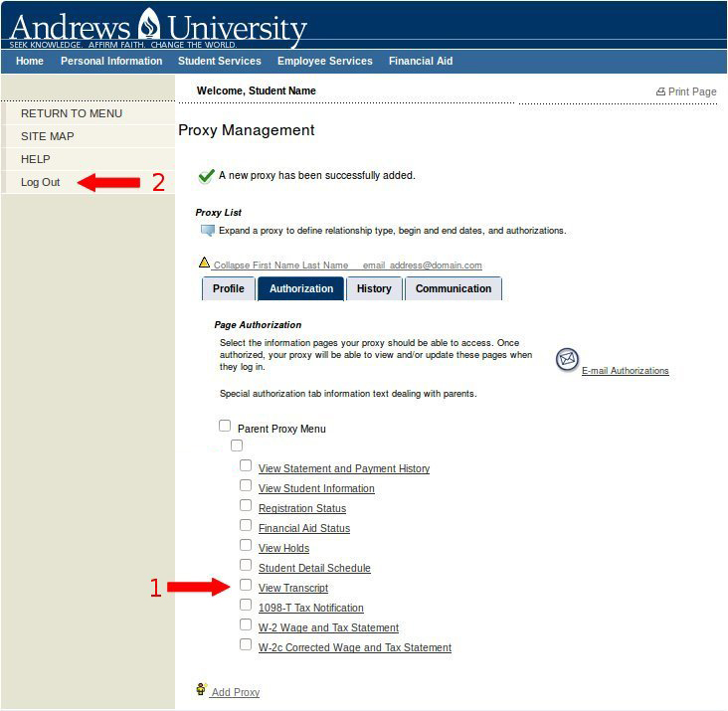The height and width of the screenshot is (711, 728).
Task: Open the SITE MAP sidebar link
Action: click(48, 136)
